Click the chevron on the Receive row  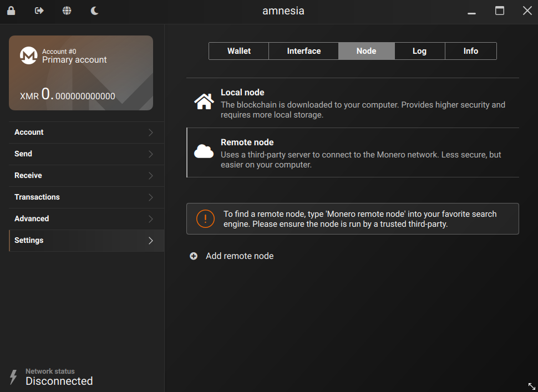[x=151, y=176]
